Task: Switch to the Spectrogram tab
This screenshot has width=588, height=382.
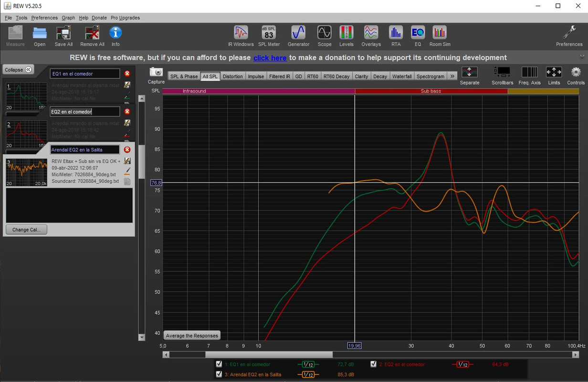Action: tap(430, 76)
